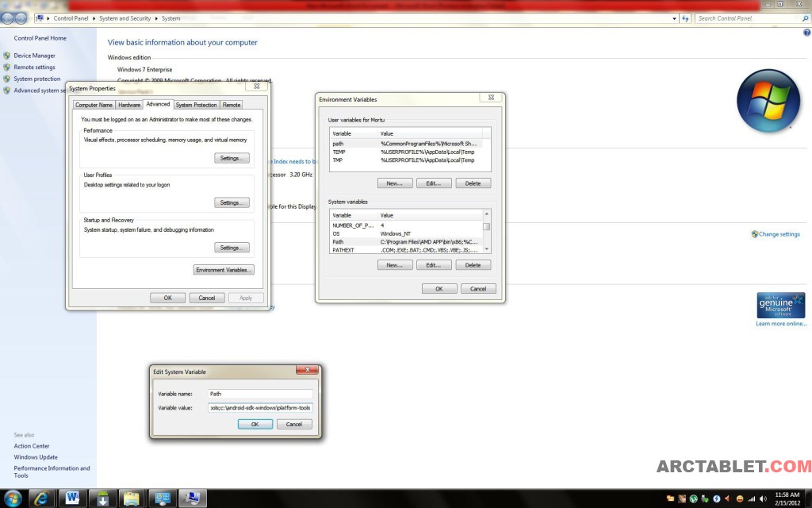Click the Device Manager shield icon
The height and width of the screenshot is (508, 812).
6,56
